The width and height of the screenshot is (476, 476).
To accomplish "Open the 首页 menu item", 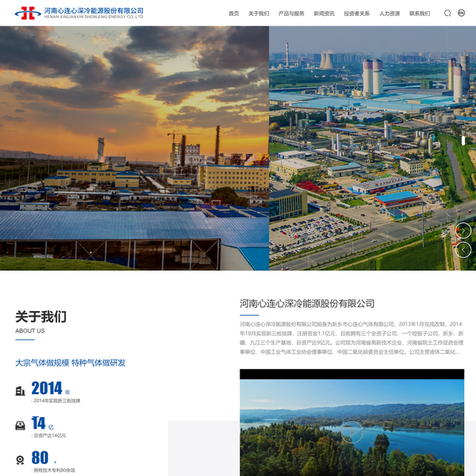I will [233, 13].
